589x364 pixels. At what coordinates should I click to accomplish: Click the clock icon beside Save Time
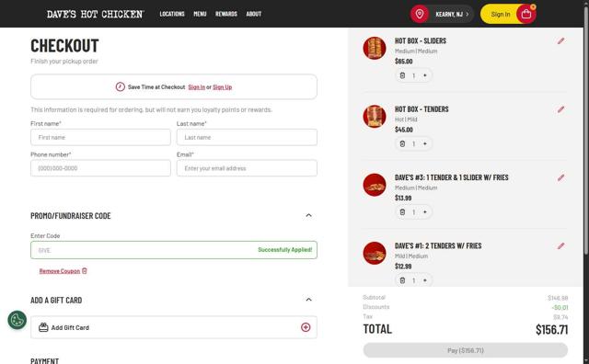(121, 87)
